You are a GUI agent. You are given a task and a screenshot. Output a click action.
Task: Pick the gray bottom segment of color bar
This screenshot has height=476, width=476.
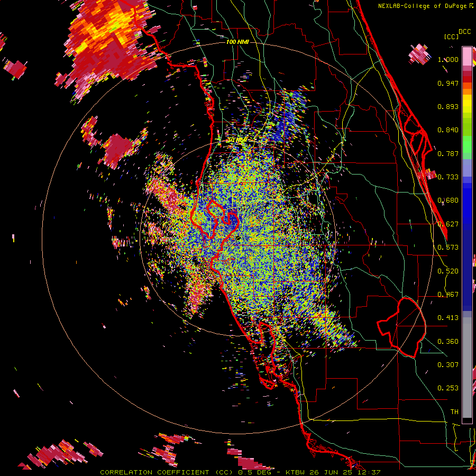pyautogui.click(x=467, y=368)
